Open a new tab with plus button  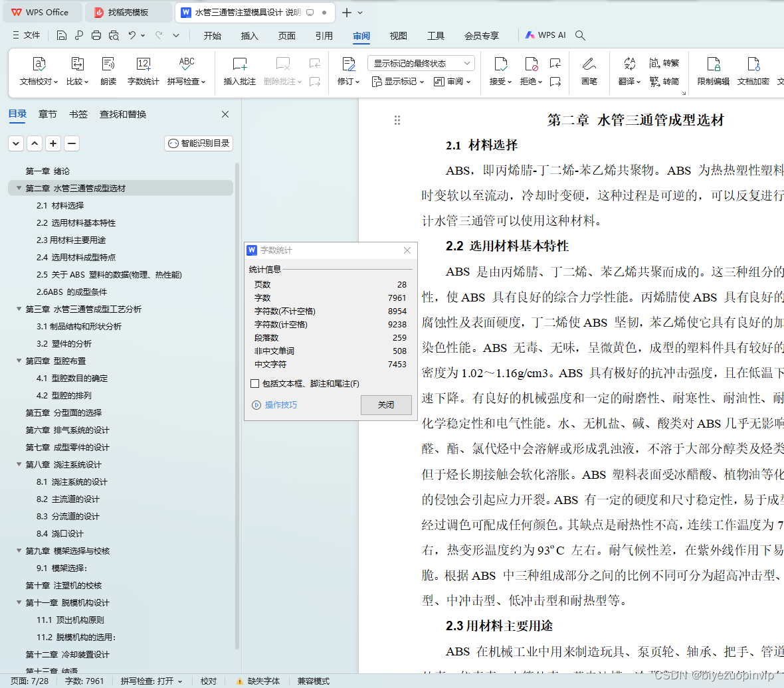tap(347, 13)
